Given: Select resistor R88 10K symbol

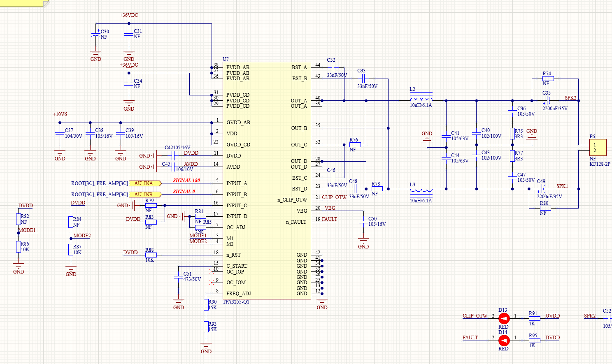Looking at the screenshot, I should [151, 255].
